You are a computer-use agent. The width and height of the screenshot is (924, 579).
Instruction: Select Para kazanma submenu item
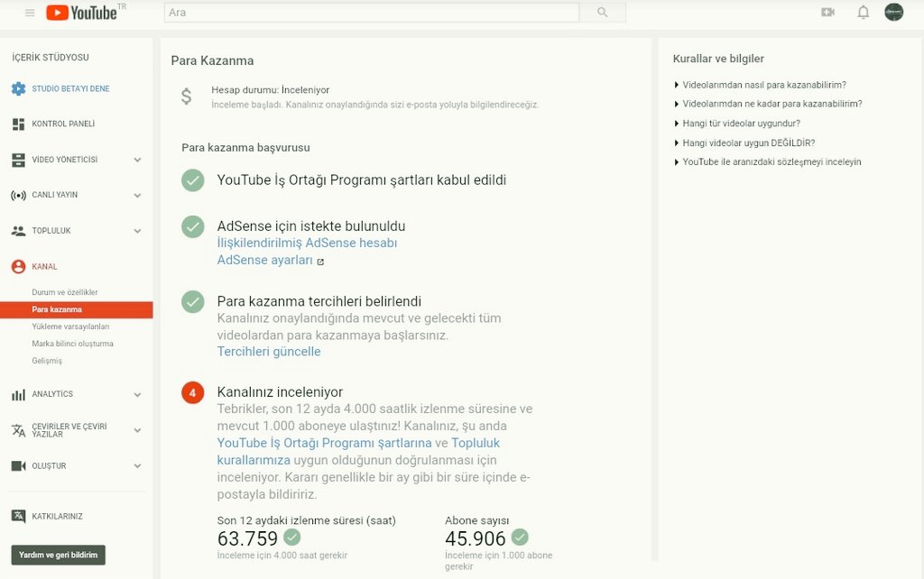pyautogui.click(x=77, y=309)
